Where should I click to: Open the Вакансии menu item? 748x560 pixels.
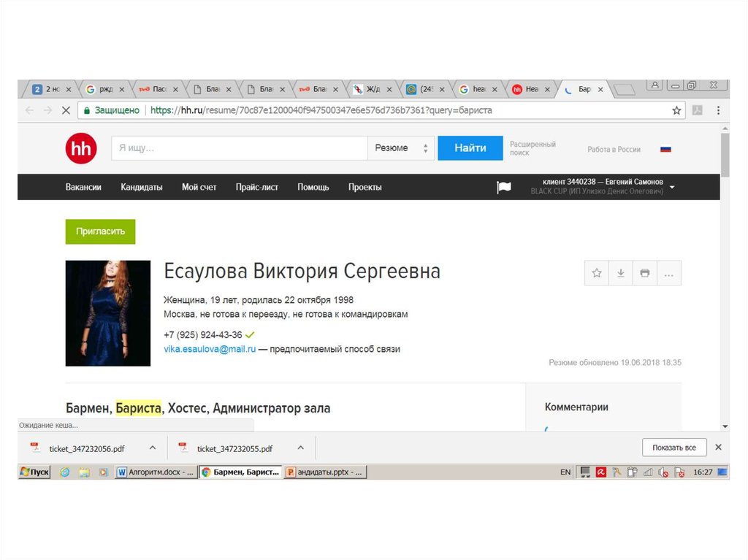[83, 187]
